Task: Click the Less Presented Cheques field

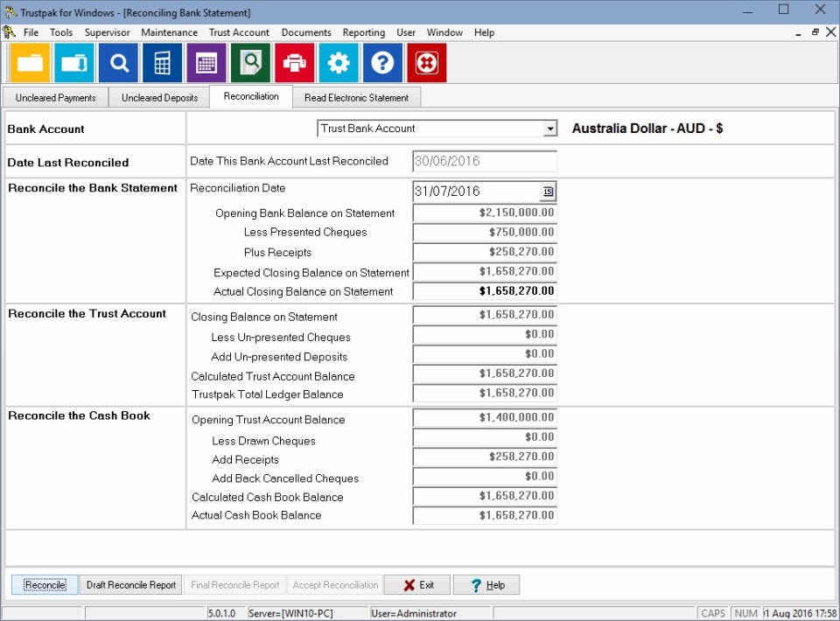Action: pos(485,233)
